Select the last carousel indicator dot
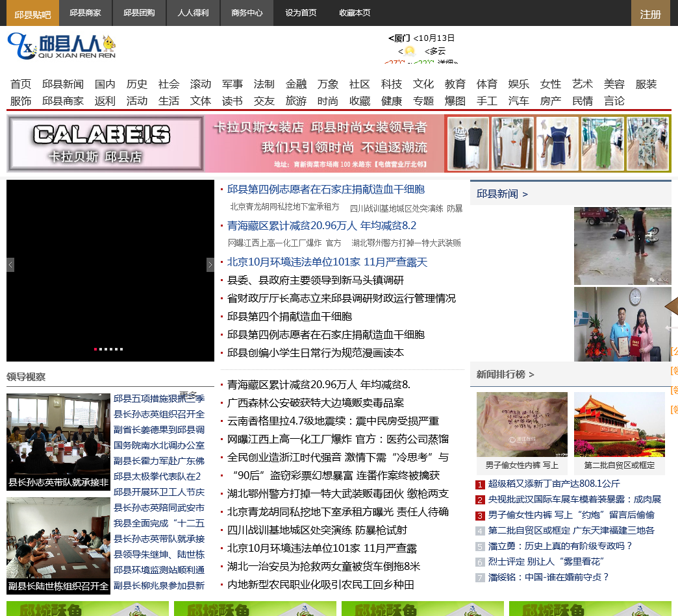 coord(121,349)
